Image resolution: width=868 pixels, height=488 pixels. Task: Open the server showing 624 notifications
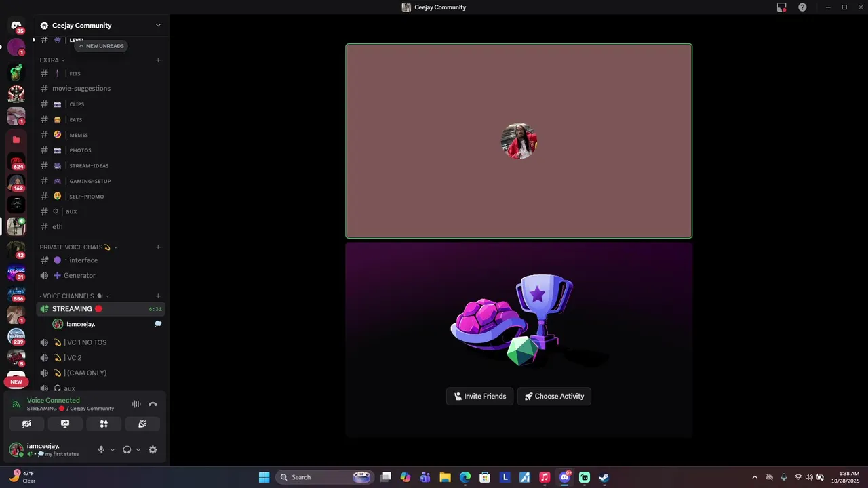pyautogui.click(x=16, y=163)
